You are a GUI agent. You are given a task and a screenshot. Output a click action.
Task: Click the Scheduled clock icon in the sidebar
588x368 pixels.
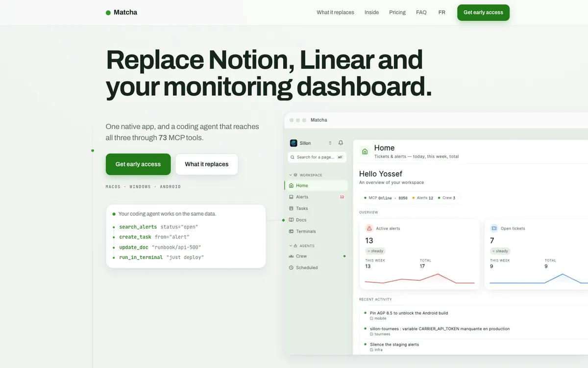291,267
